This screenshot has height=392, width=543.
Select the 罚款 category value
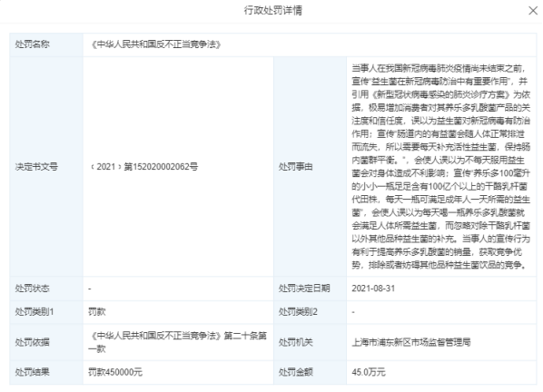tap(97, 312)
